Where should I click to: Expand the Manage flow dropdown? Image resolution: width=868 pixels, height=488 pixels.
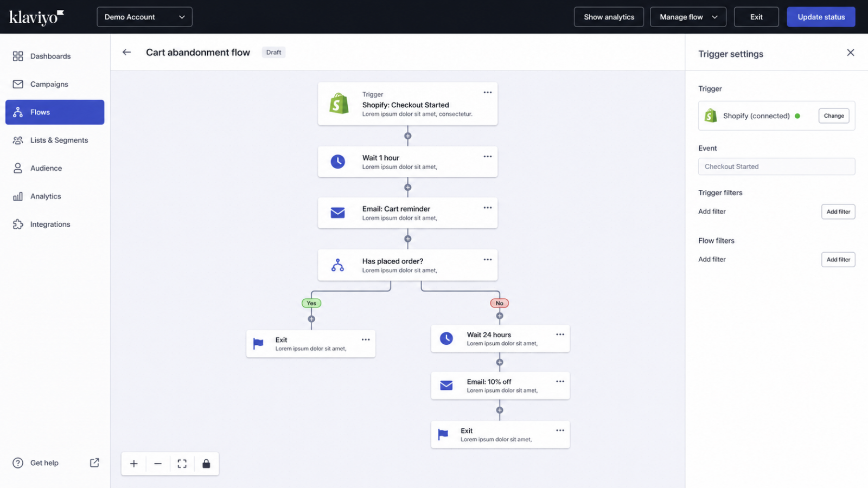coord(688,17)
